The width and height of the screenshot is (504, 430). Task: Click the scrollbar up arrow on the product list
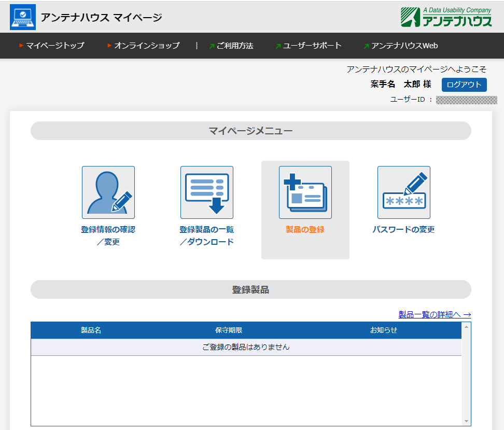click(466, 327)
